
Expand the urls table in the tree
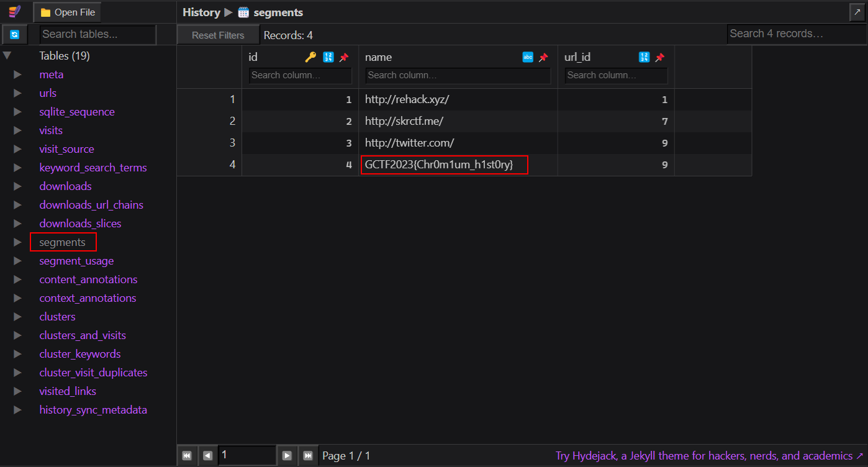click(x=17, y=93)
